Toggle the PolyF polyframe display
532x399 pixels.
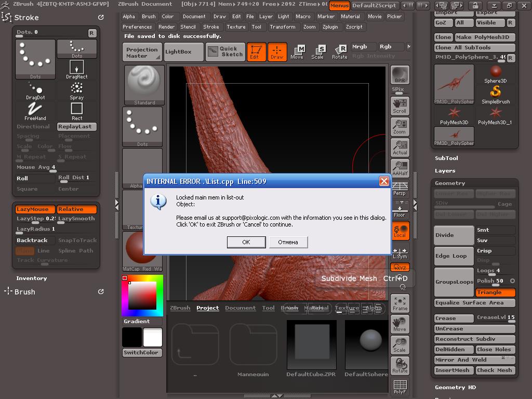point(400,387)
